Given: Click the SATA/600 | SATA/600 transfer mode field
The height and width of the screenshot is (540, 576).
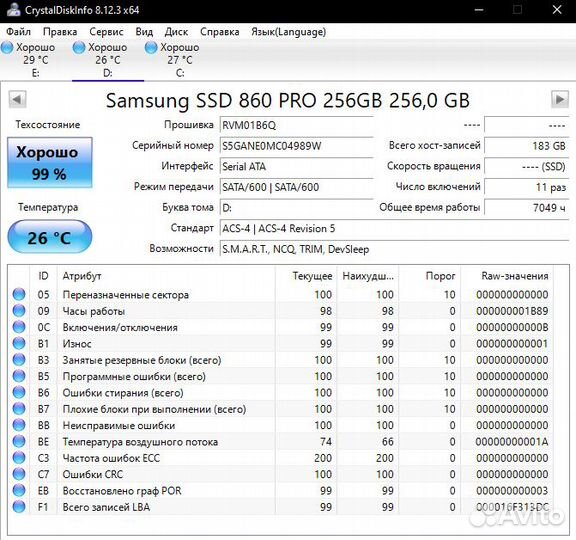Looking at the screenshot, I should [296, 187].
